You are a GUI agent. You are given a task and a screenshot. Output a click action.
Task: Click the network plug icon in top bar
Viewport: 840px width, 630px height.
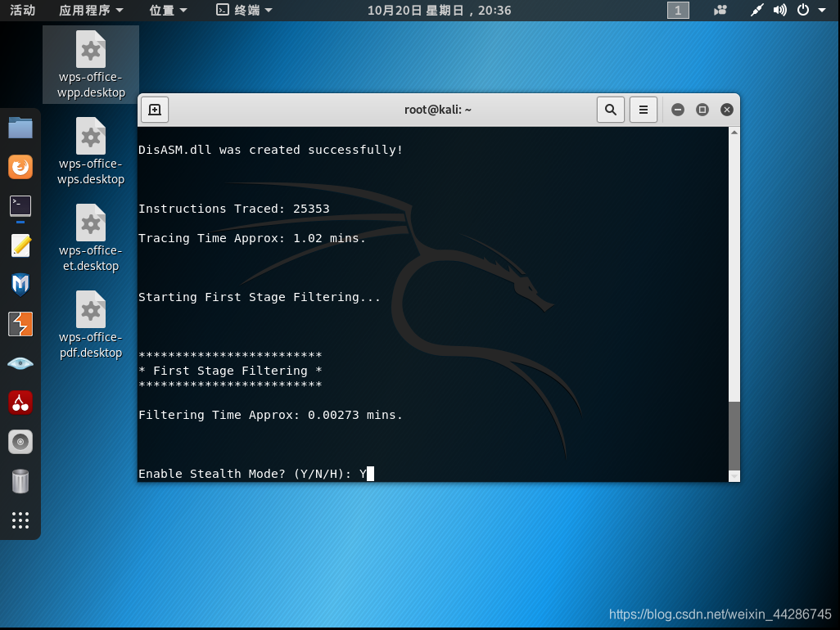point(756,11)
